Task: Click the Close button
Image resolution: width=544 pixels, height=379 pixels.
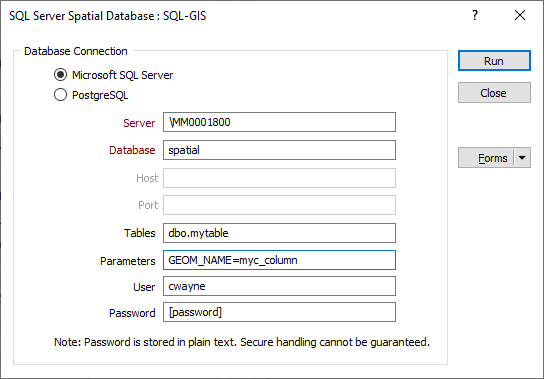Action: coord(494,93)
